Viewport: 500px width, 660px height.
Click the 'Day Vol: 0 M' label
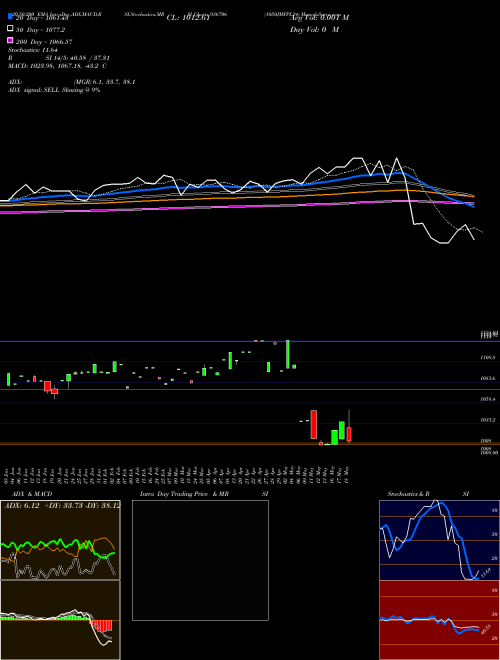(314, 30)
